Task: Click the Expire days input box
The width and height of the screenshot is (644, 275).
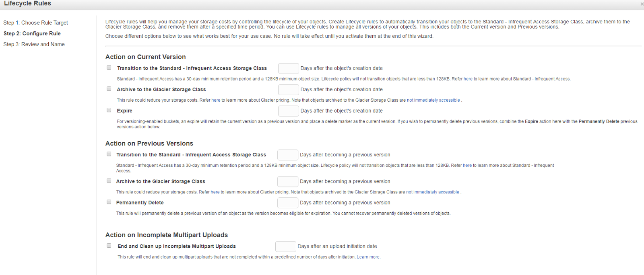Action: coord(288,111)
